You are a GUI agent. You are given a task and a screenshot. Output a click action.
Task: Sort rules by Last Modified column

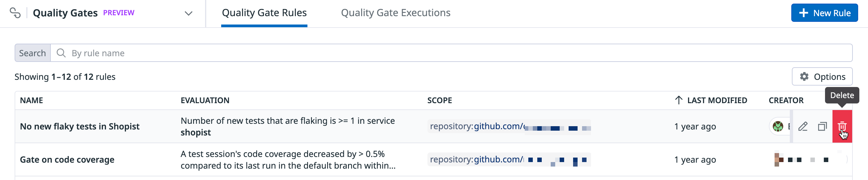[x=717, y=100]
